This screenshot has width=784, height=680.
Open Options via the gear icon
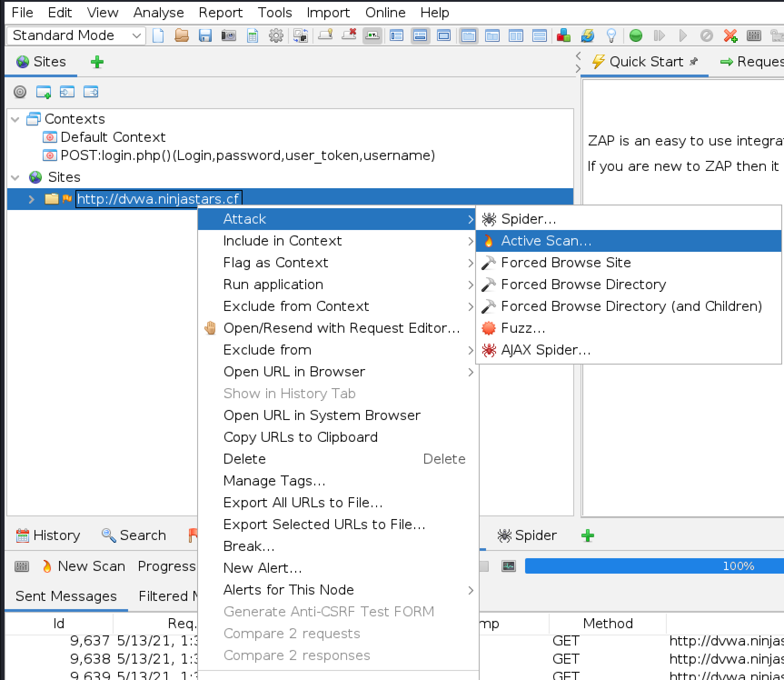coord(276,35)
